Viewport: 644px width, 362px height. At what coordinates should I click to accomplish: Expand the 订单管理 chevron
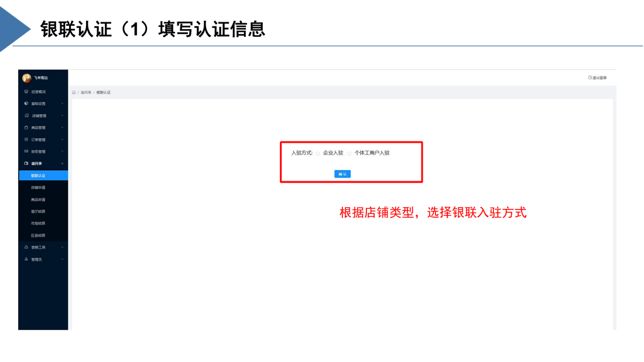63,140
